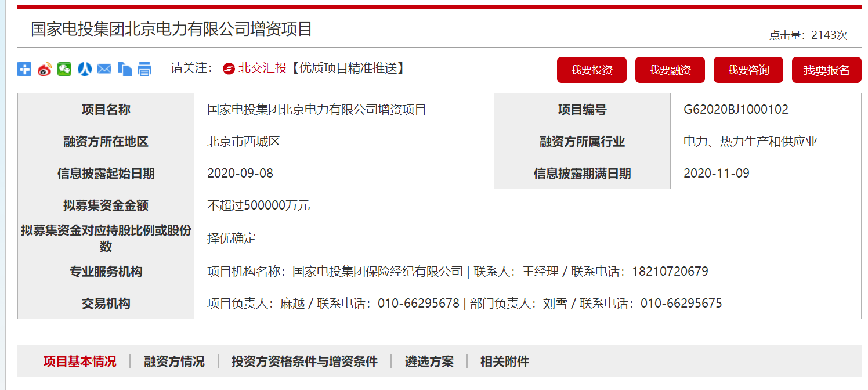Screen dimensions: 868x390
Task: Switch to the 遴选方案 tab
Action: tap(429, 362)
